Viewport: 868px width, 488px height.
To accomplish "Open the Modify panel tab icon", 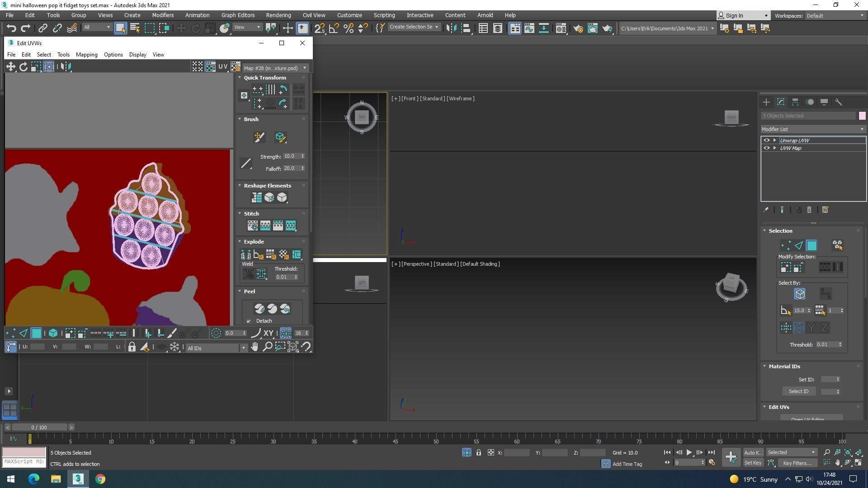I will (780, 102).
